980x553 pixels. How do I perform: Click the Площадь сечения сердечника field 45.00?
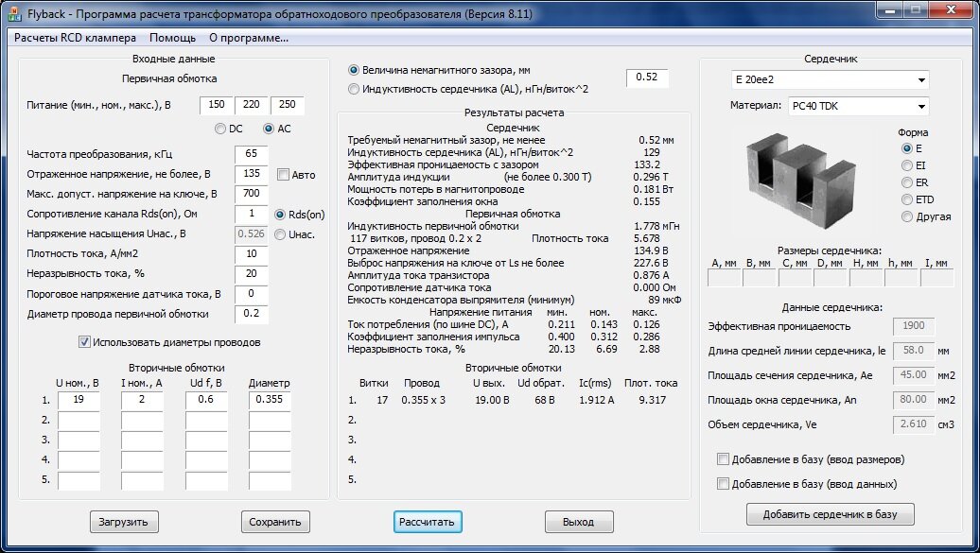click(914, 375)
